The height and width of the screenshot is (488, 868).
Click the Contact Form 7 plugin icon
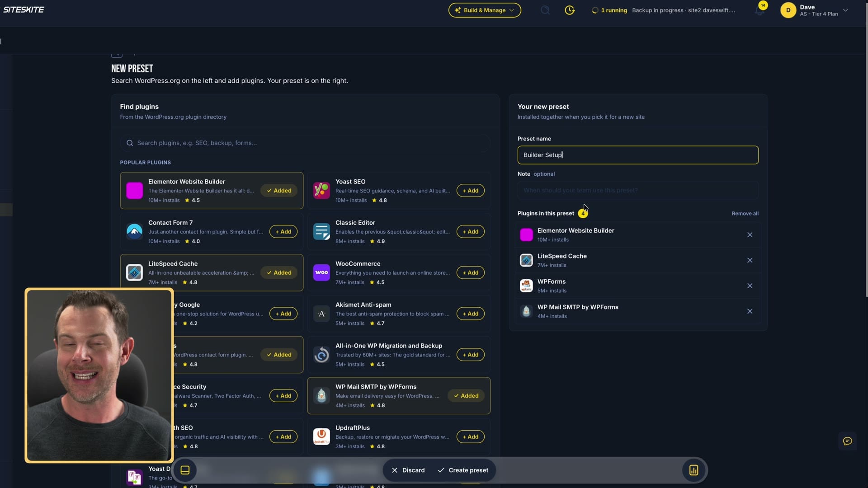pos(134,231)
